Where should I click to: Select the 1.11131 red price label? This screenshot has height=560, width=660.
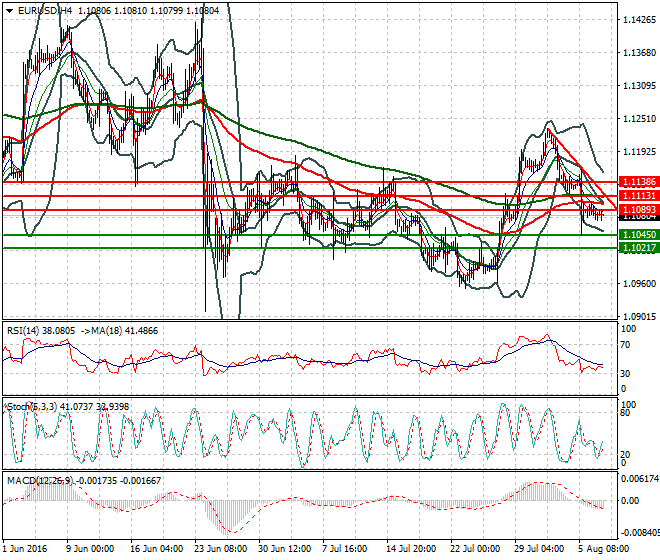pos(638,197)
